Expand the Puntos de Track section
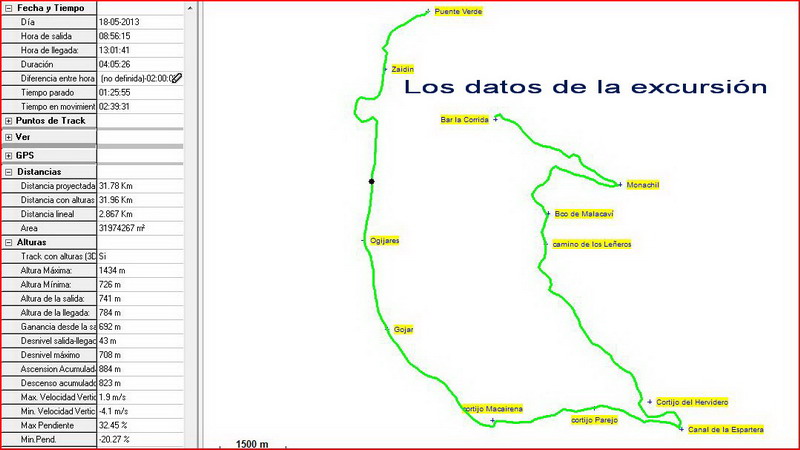Image resolution: width=800 pixels, height=450 pixels. point(9,121)
